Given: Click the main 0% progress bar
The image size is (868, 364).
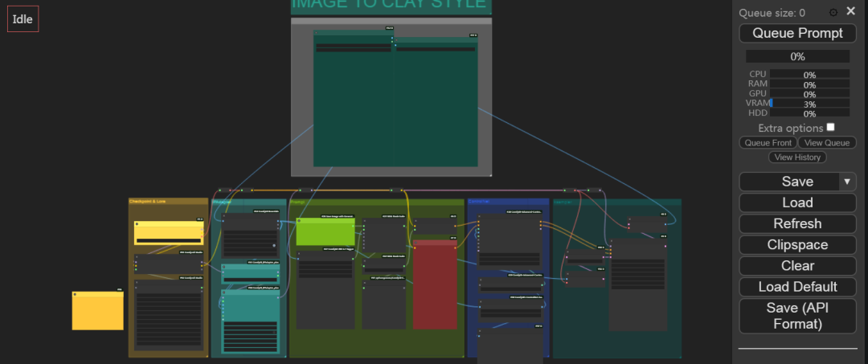Looking at the screenshot, I should tap(797, 56).
